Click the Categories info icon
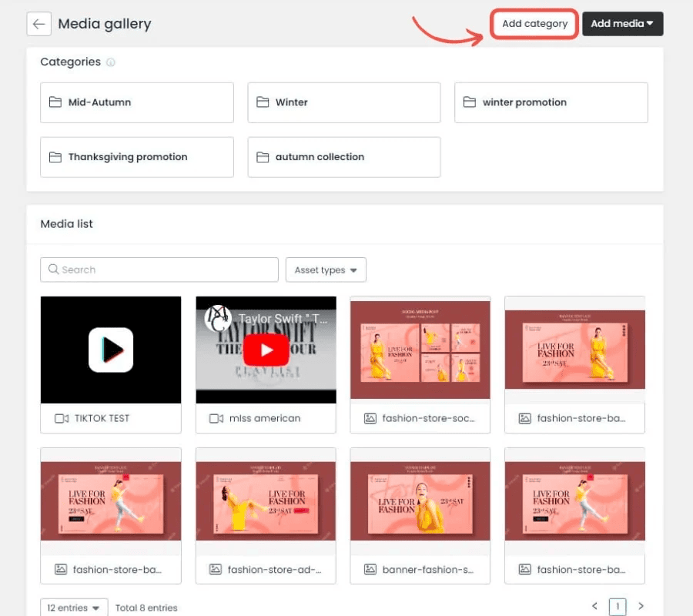 [111, 62]
